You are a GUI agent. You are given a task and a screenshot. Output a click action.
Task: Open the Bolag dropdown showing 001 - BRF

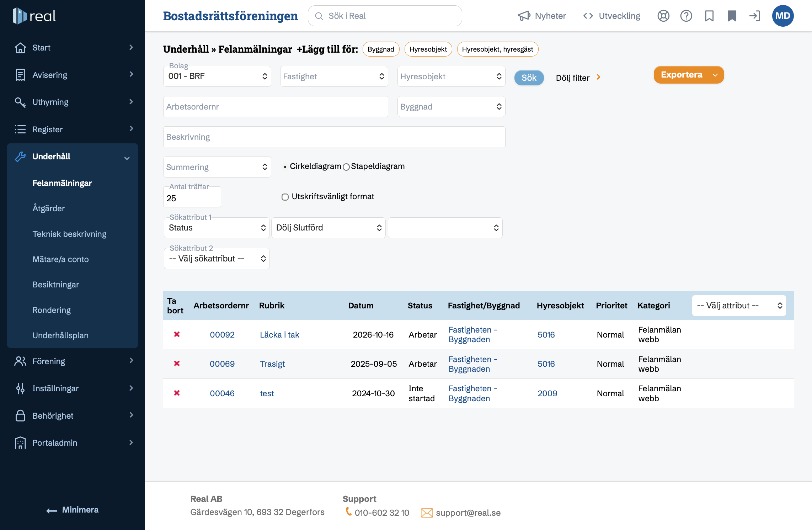coord(217,76)
